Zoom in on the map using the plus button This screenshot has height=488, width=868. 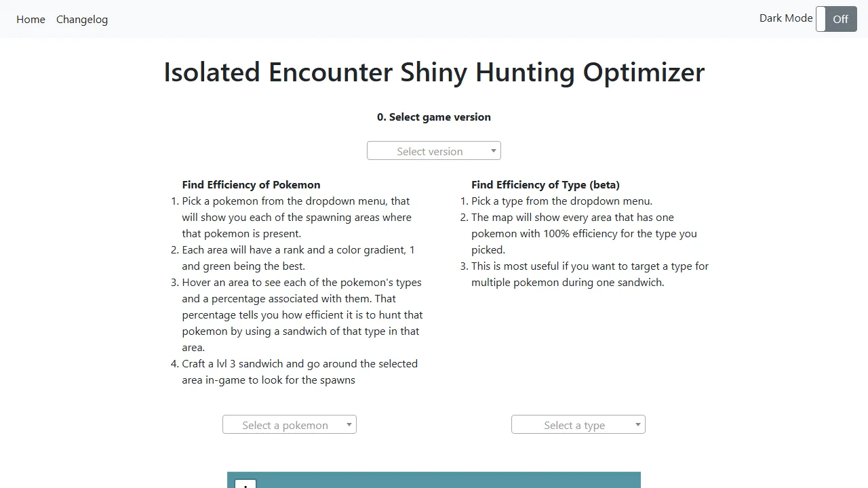245,484
